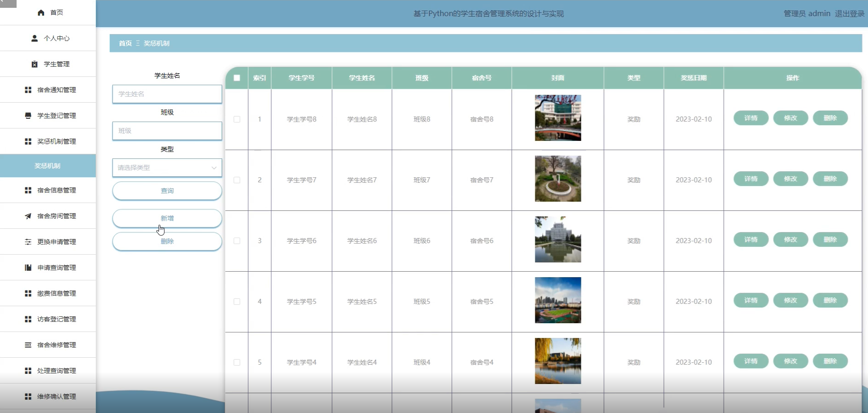This screenshot has height=413, width=868.
Task: Expand 学生管理 menu
Action: point(48,64)
